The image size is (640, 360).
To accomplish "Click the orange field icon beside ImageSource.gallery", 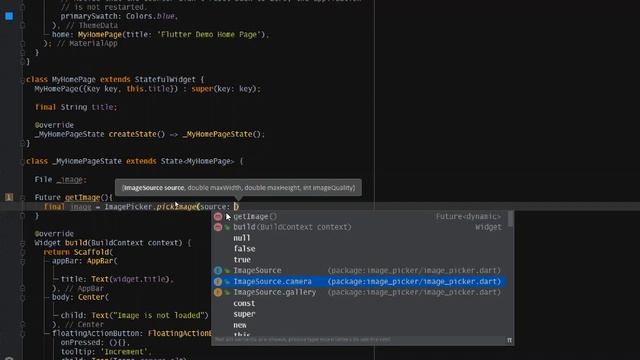I will click(x=218, y=292).
